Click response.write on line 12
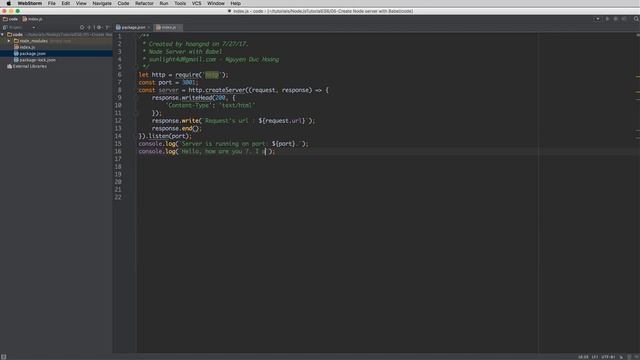The height and width of the screenshot is (360, 640). click(175, 121)
